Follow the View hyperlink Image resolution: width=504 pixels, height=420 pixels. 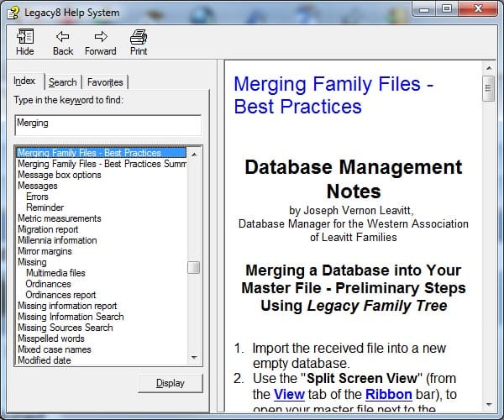pyautogui.click(x=289, y=394)
